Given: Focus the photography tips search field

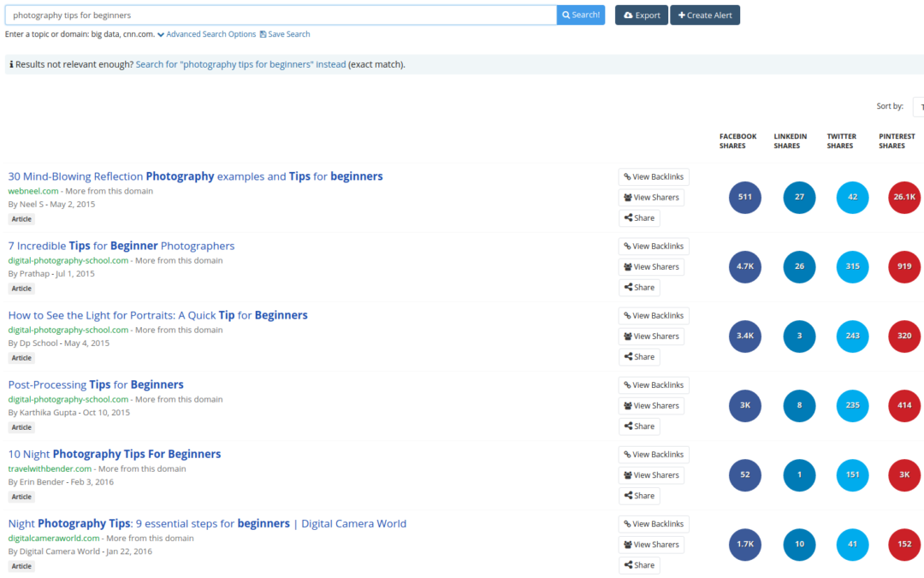Looking at the screenshot, I should coord(281,15).
